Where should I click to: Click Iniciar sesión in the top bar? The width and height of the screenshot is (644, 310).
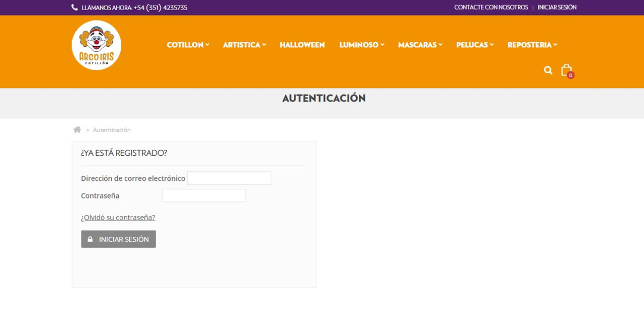tap(557, 8)
